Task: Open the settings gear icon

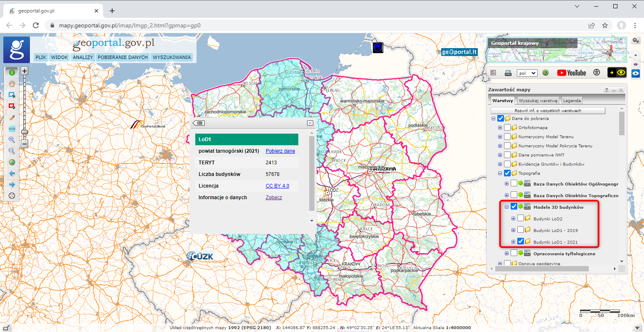Action: [x=635, y=40]
